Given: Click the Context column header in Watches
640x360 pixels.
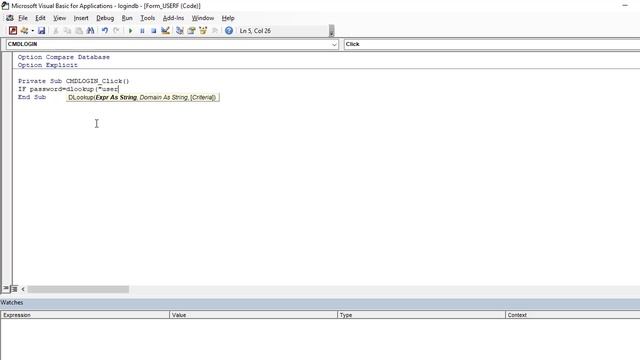Looking at the screenshot, I should [573, 315].
